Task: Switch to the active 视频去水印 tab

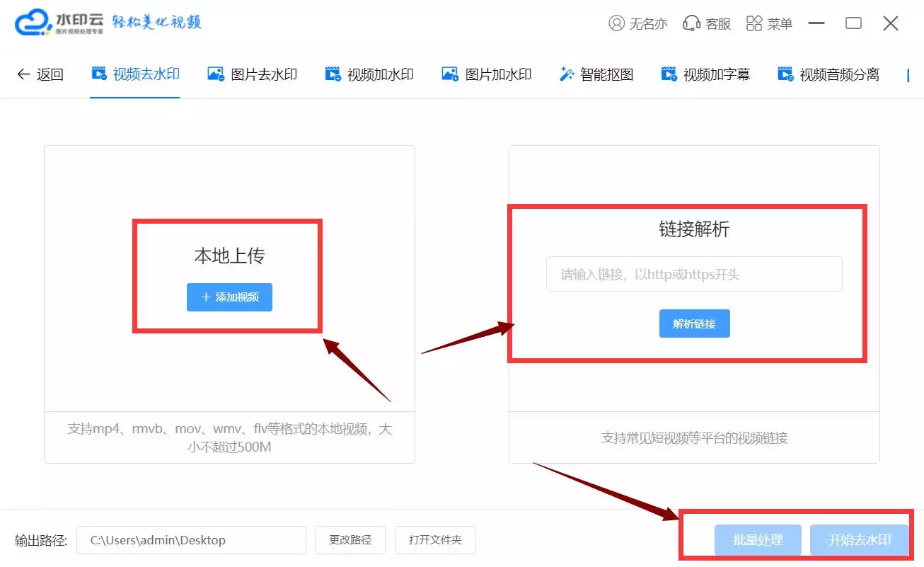Action: click(x=135, y=73)
